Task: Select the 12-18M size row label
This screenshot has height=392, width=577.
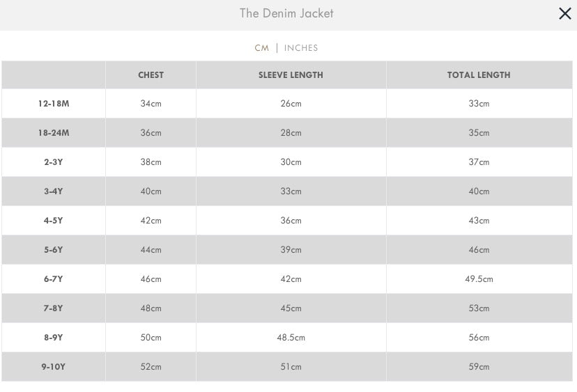Action: pos(54,104)
